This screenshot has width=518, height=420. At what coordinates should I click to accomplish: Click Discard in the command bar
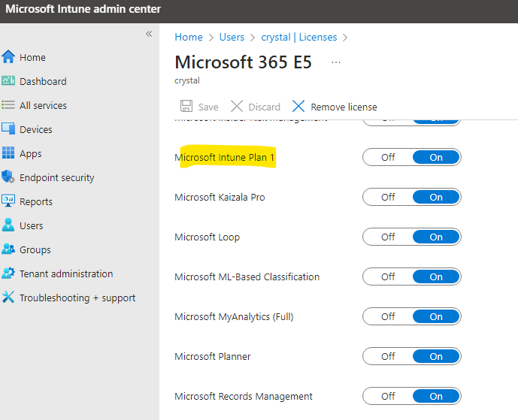point(256,107)
